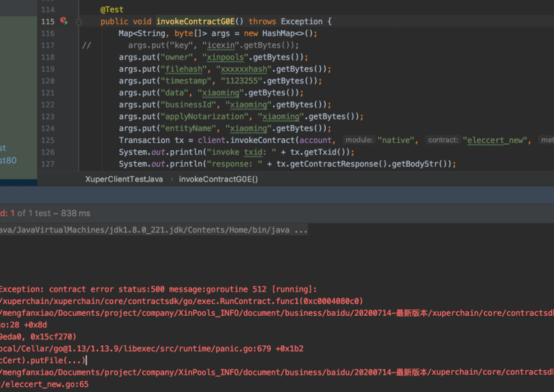Click the "contract error status:500" exception line
Viewport: 554px width, 392px height.
click(158, 290)
